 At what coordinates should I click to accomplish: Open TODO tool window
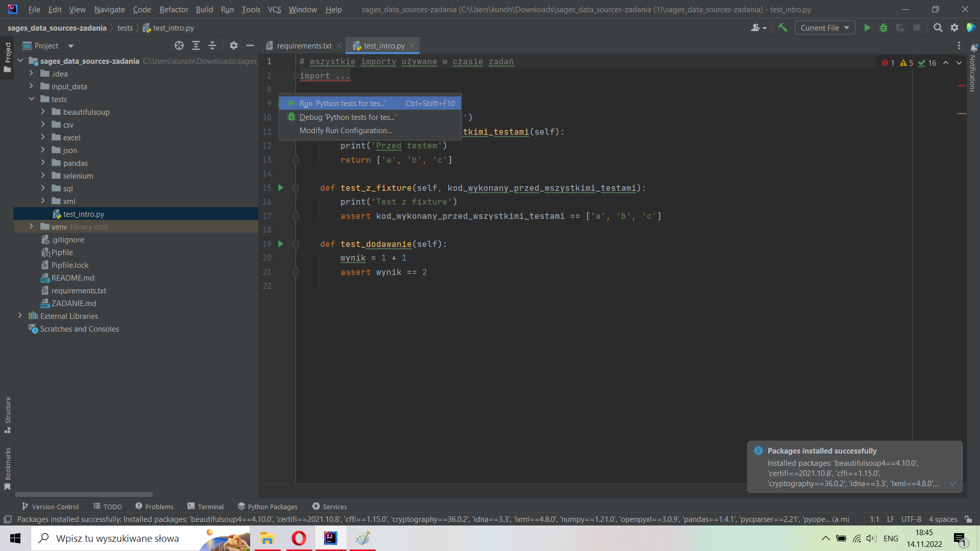(108, 506)
